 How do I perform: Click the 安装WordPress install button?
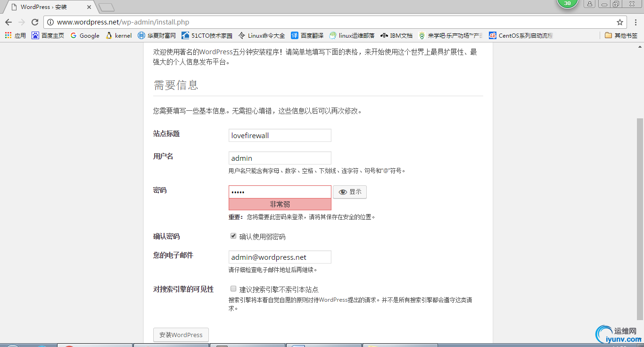pos(181,335)
